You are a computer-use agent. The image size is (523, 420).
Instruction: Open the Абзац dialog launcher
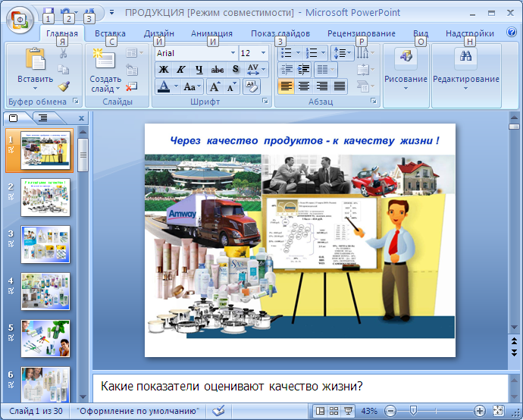click(x=374, y=101)
